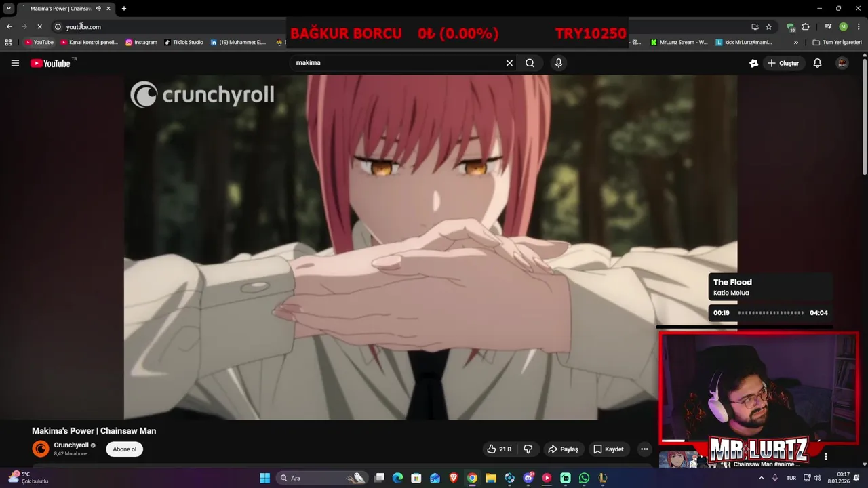Click install/cast icon in address bar

tap(755, 26)
